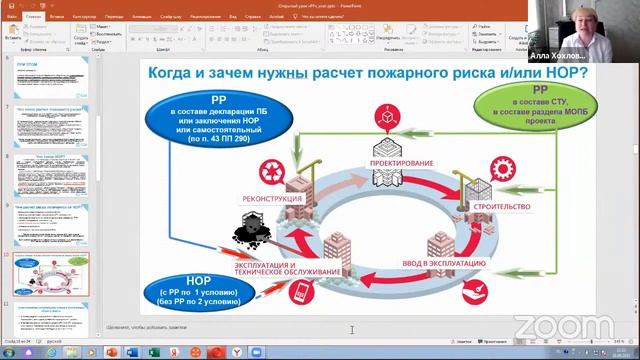Open the Выделить (Select) dropdown

tap(486, 42)
